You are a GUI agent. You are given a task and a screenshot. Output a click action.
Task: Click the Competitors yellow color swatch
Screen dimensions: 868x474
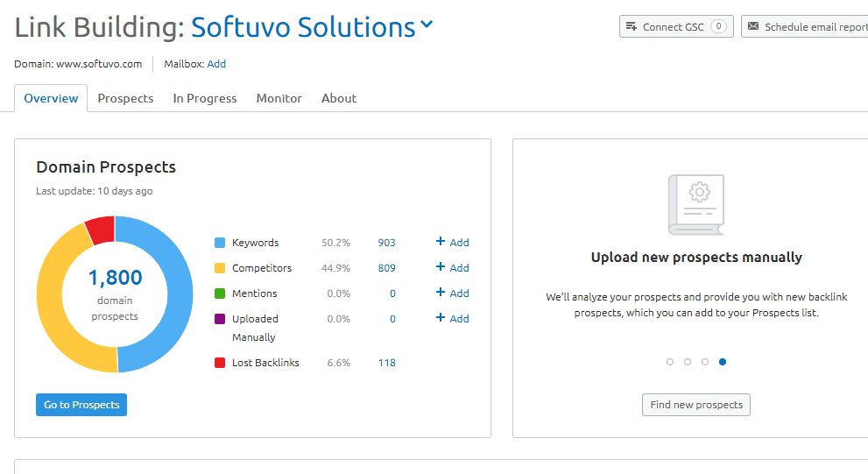point(220,268)
